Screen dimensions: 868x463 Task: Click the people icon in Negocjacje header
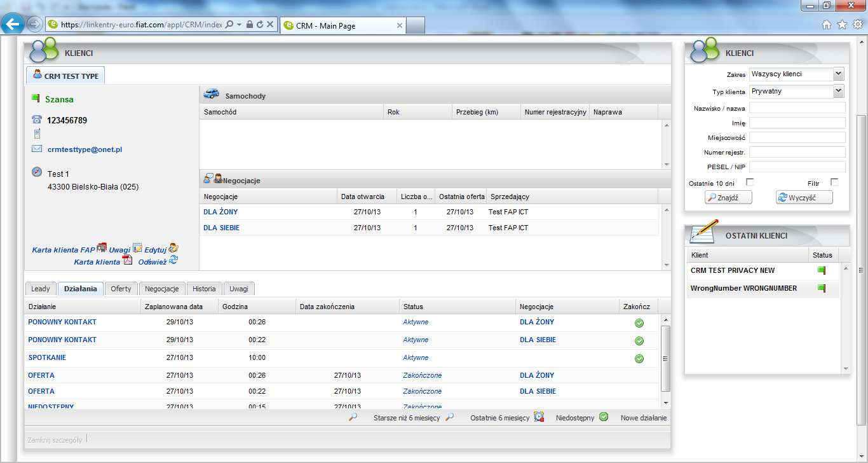point(213,179)
